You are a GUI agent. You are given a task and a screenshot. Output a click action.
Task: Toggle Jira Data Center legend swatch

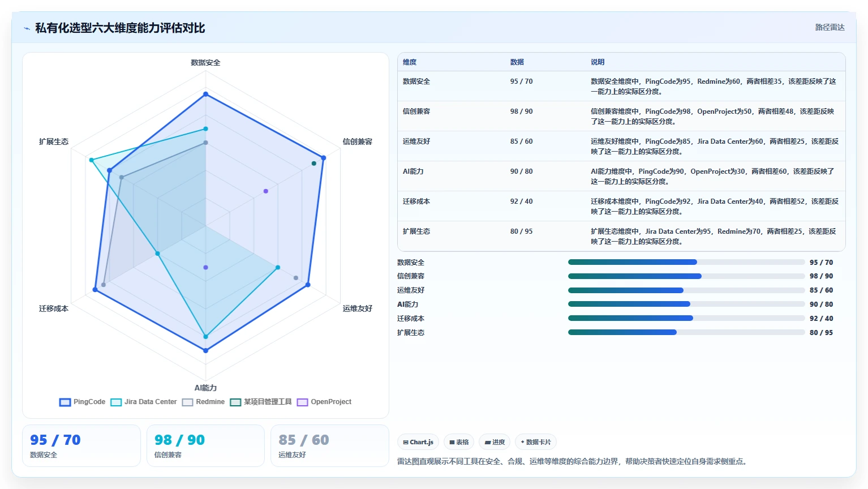point(116,402)
